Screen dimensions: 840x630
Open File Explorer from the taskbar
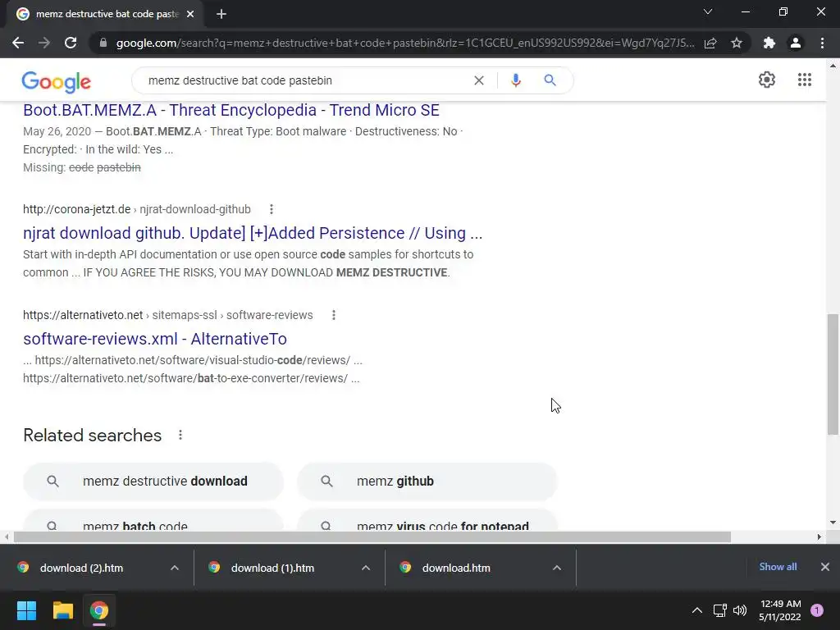(x=62, y=610)
